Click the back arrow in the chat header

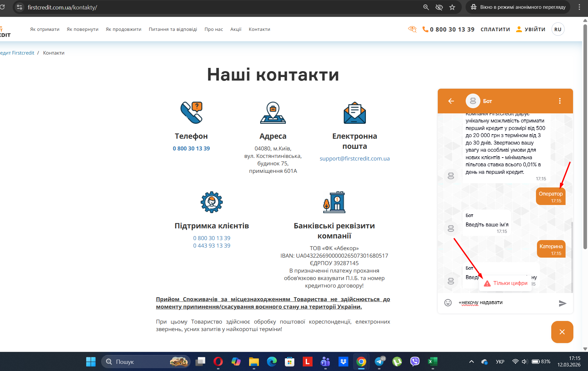(451, 101)
